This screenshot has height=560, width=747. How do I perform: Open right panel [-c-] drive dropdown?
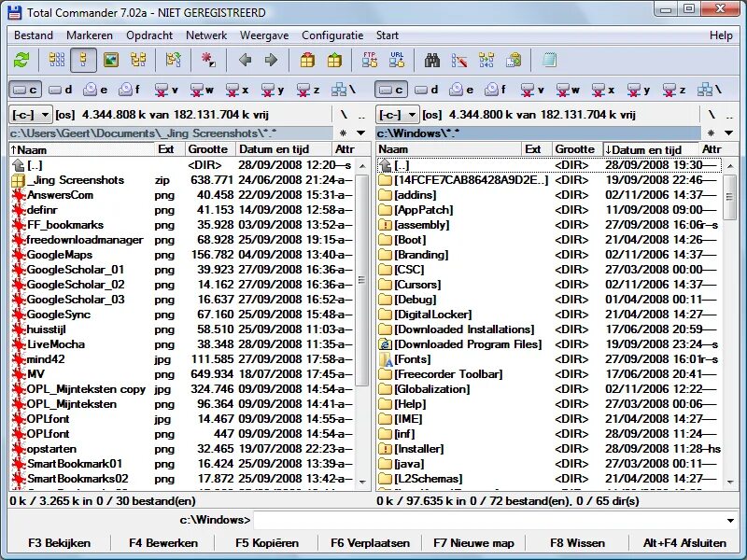(398, 115)
